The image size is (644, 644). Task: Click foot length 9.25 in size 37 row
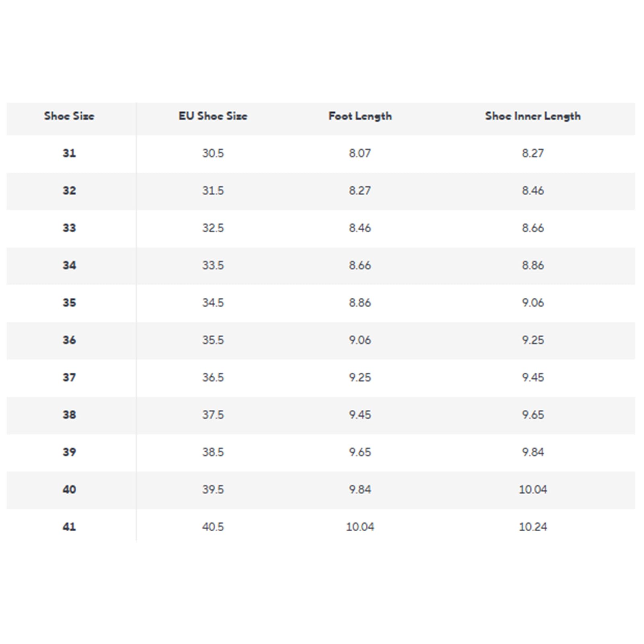[360, 377]
